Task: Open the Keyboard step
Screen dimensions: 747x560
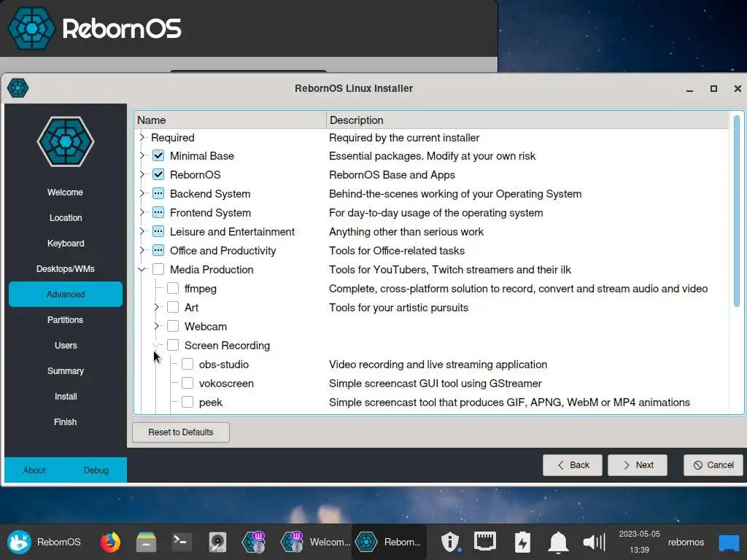Action: coord(65,244)
